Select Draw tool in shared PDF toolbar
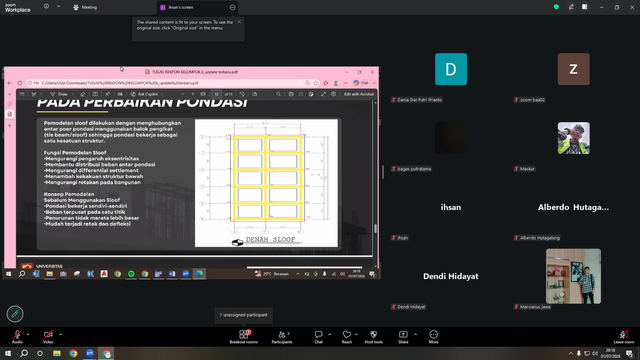The image size is (640, 360). [x=59, y=94]
